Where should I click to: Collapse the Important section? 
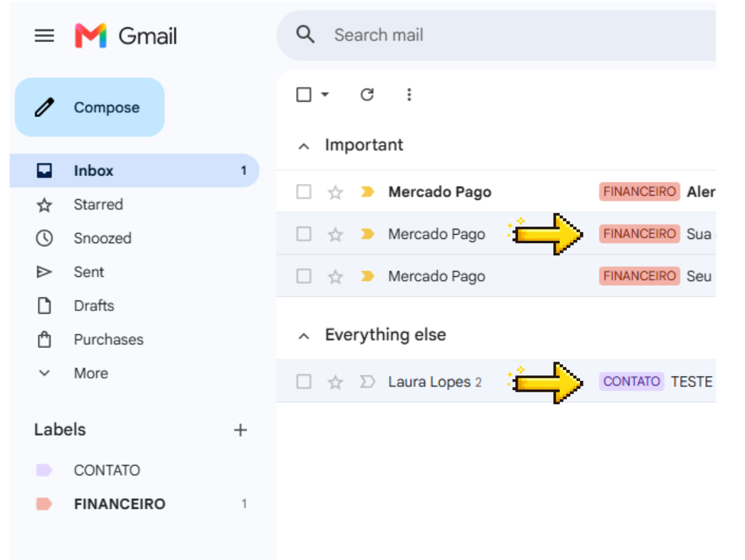click(304, 147)
